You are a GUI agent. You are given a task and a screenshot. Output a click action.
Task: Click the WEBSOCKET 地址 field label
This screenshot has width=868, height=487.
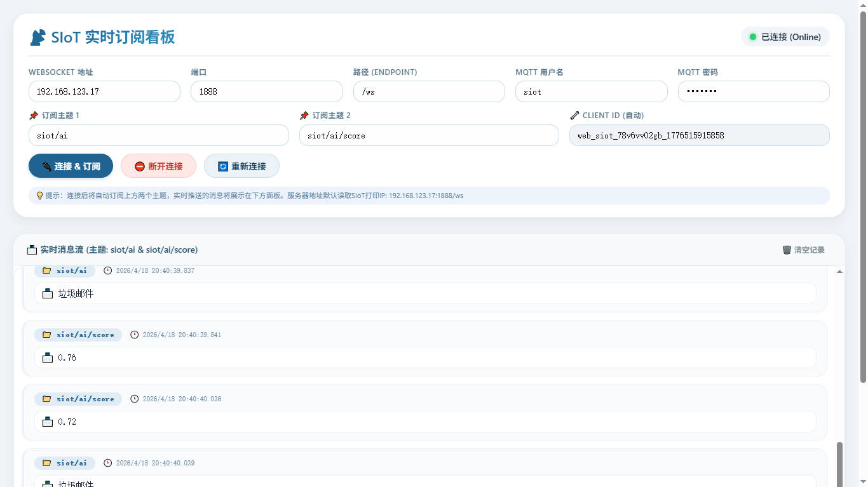click(61, 72)
